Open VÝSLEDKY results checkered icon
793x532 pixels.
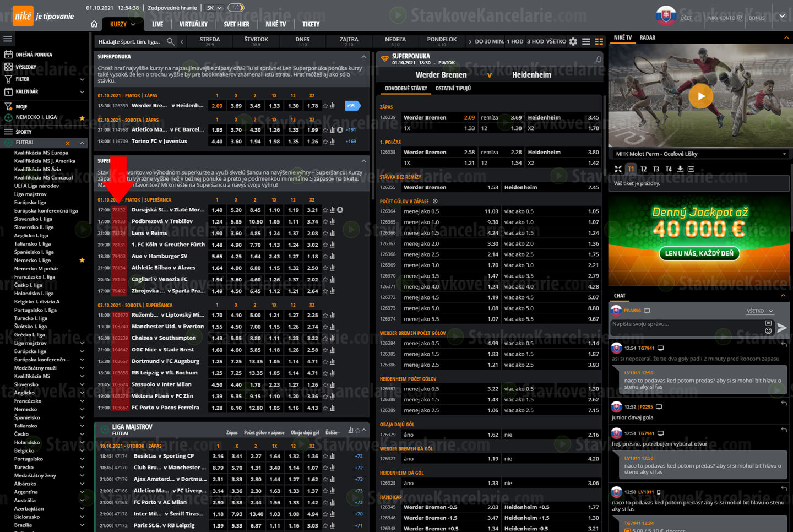tap(8, 67)
